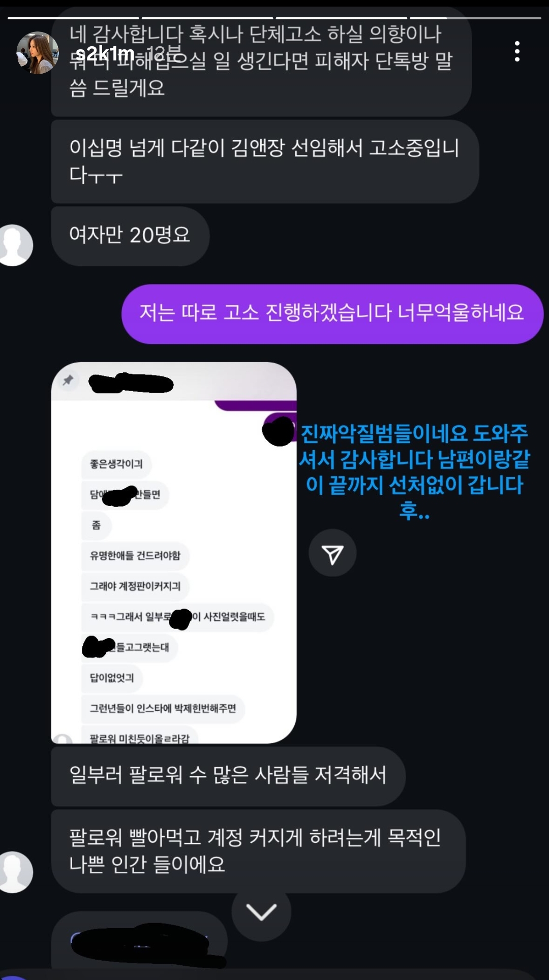Select the purple 저는 따로 고소 진행하겠습니다 bubble
This screenshot has height=980, width=549.
[332, 314]
